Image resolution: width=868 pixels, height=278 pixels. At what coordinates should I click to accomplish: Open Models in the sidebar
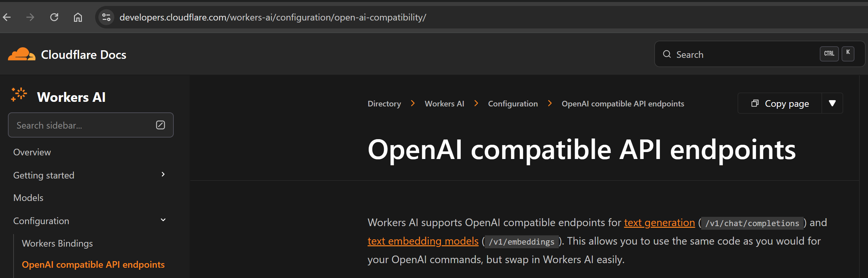point(28,198)
